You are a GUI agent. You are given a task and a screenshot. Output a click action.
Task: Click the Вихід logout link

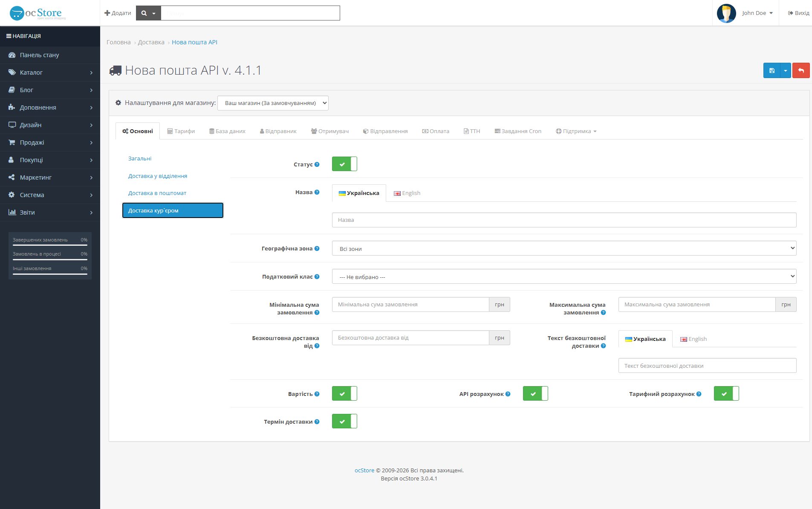tap(798, 13)
